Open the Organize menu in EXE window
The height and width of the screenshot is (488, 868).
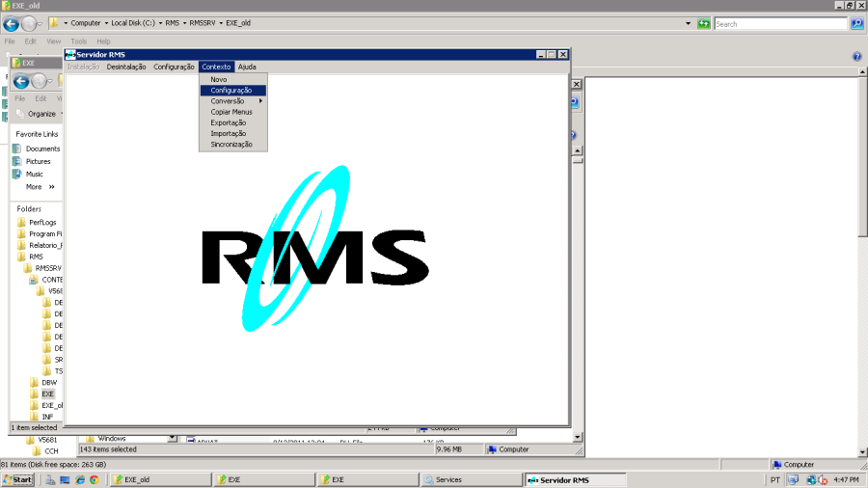click(x=42, y=114)
